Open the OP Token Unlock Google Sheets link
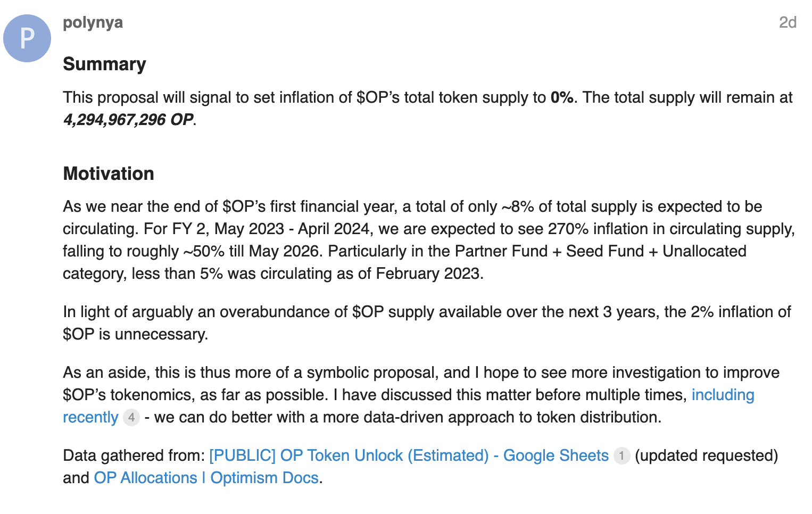Screen dimensions: 812x514 (409, 455)
